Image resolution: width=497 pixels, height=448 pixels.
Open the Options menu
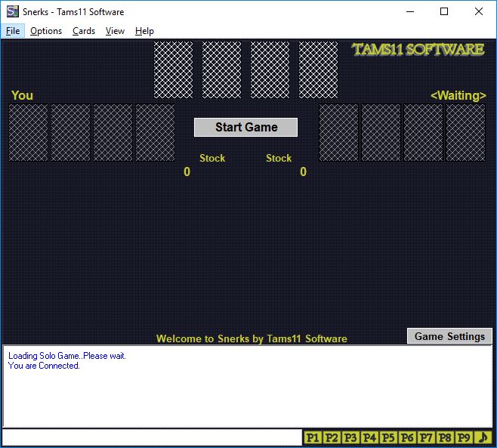point(46,31)
